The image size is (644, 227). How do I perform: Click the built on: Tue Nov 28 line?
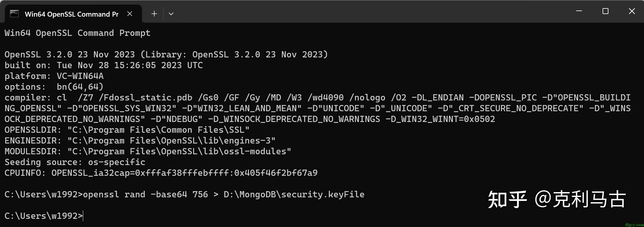tap(103, 65)
